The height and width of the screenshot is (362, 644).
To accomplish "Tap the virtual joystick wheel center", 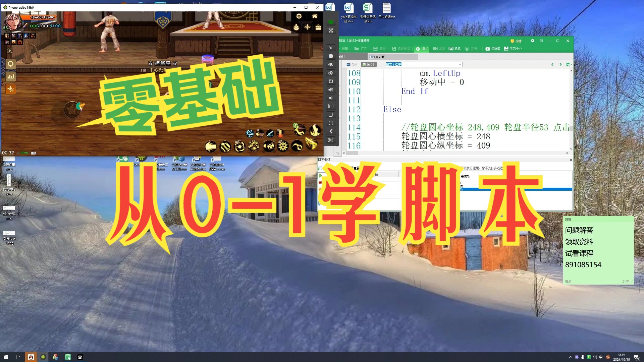I will point(72,110).
